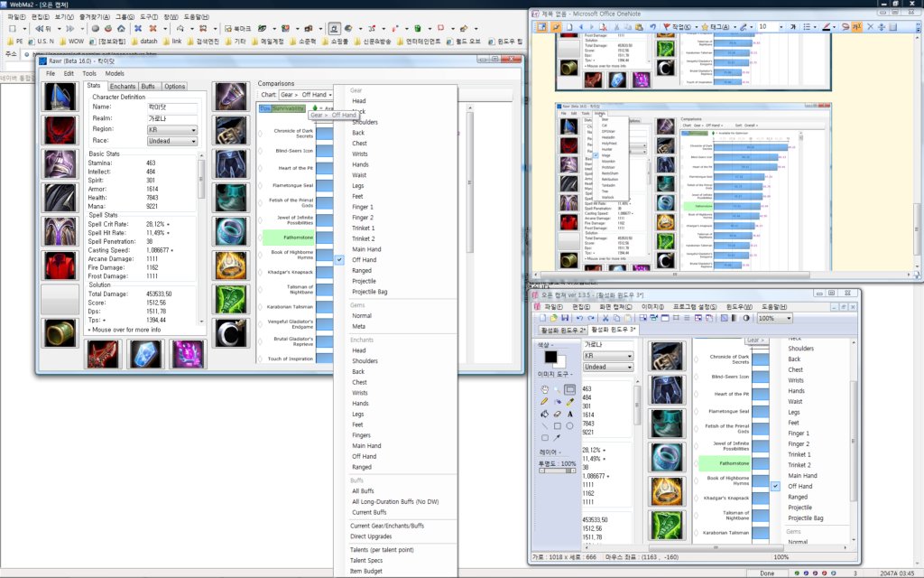
Task: Click the purple glowing wand slot icon in Rawr
Action: point(188,354)
